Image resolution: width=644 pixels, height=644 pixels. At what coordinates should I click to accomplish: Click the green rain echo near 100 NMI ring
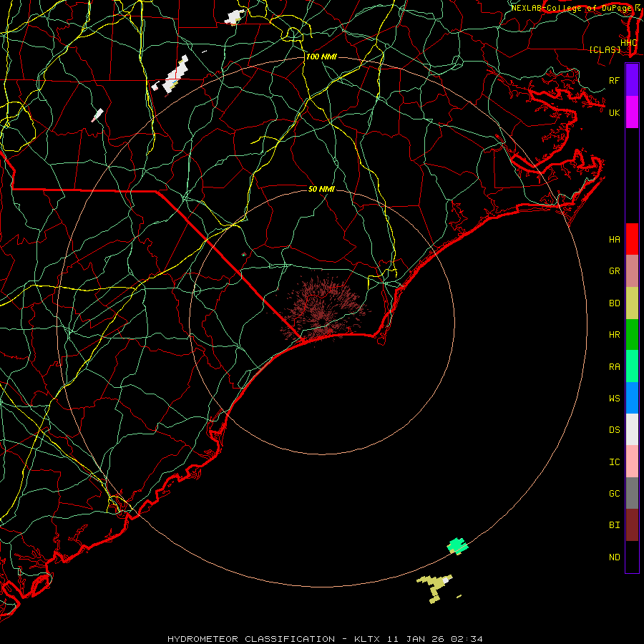pyautogui.click(x=457, y=546)
